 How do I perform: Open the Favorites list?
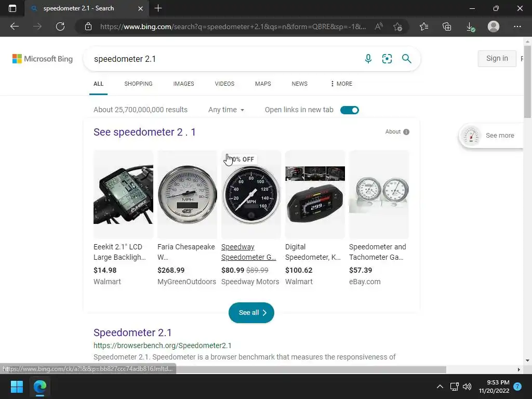tap(424, 26)
